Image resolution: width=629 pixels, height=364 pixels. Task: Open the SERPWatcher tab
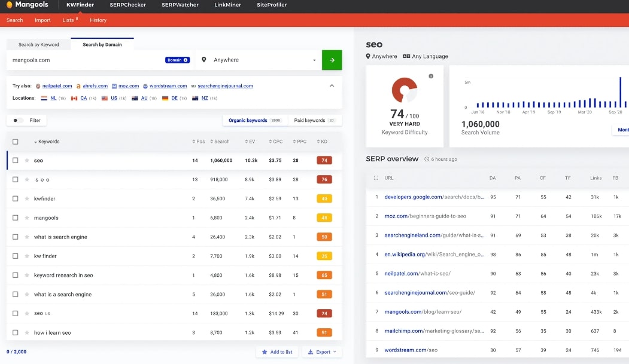(180, 5)
